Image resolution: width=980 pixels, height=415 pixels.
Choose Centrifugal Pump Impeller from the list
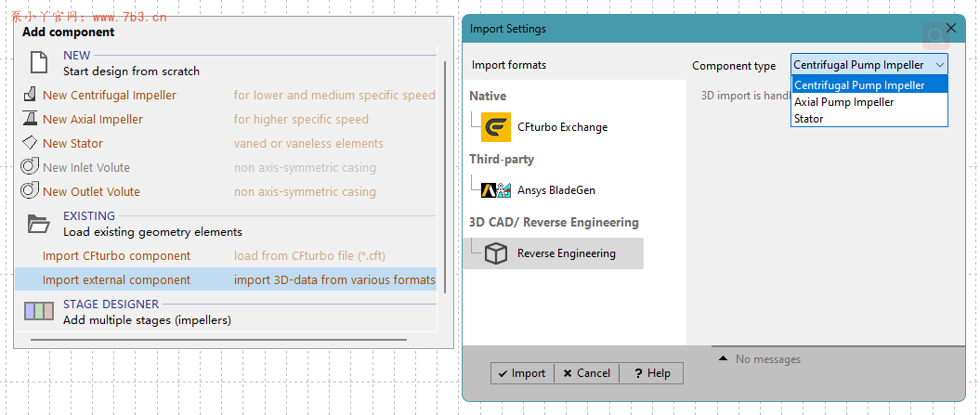click(869, 85)
